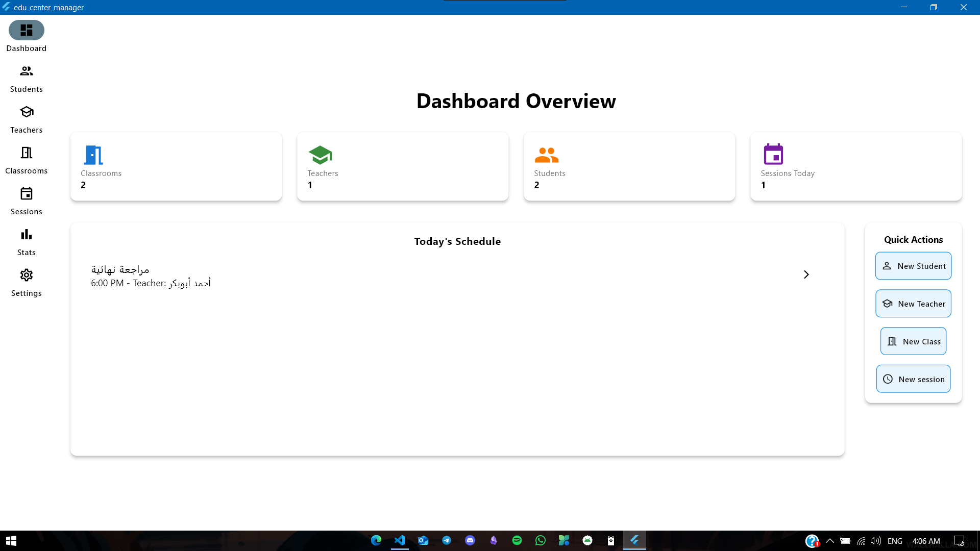980x551 pixels.
Task: Click the Classrooms count card label
Action: pyautogui.click(x=101, y=173)
